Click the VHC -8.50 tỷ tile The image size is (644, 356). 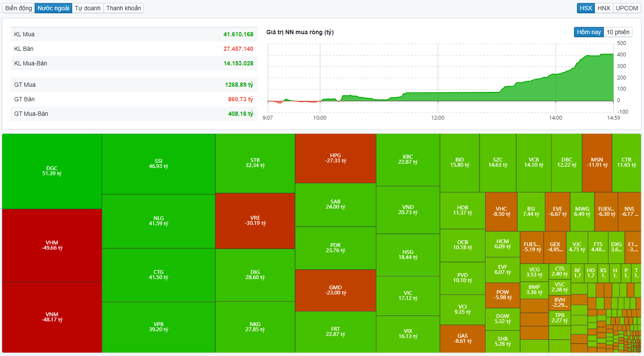tap(501, 212)
